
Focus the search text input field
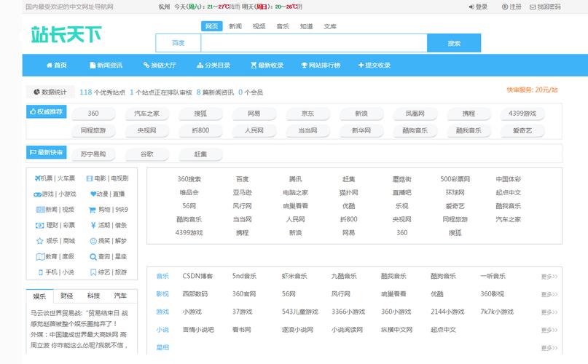[314, 43]
